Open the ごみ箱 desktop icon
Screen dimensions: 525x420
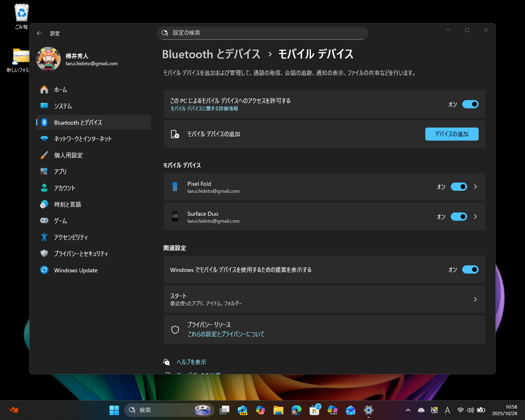coord(21,17)
